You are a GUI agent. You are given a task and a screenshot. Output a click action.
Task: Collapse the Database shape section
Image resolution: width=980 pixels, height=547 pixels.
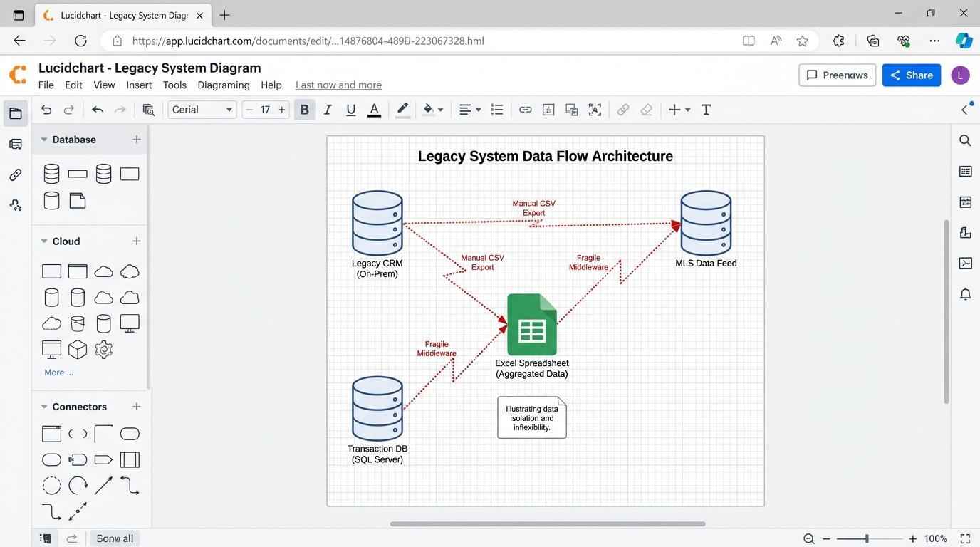point(44,139)
